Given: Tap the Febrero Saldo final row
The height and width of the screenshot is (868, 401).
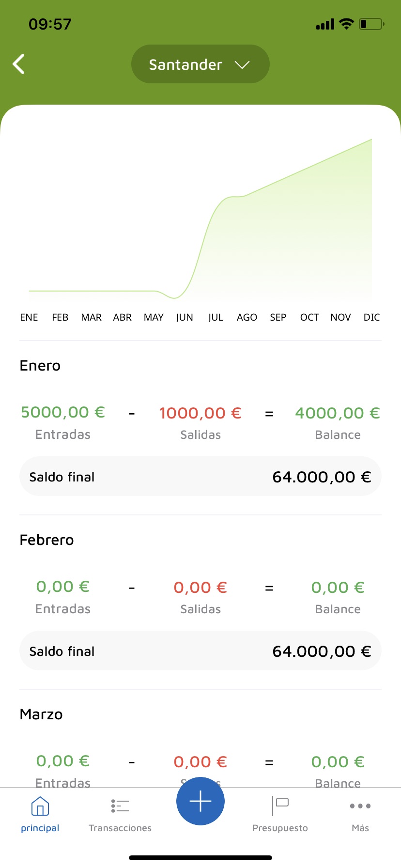Looking at the screenshot, I should (200, 651).
